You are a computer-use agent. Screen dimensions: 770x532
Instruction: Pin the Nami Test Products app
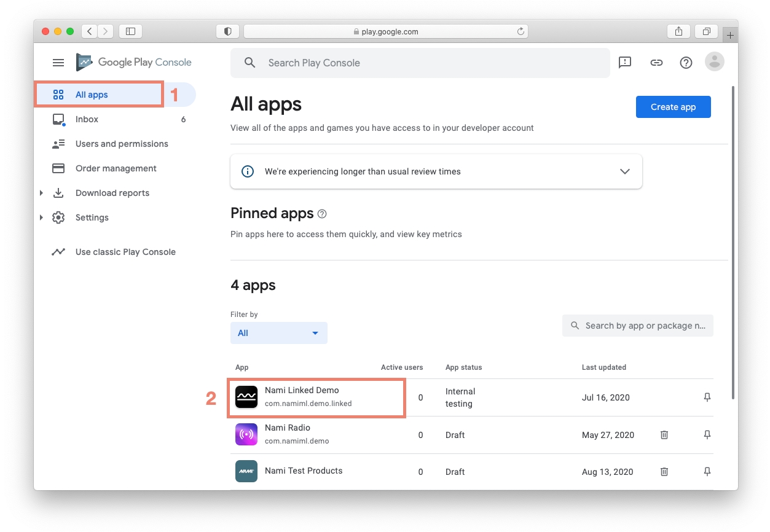click(x=707, y=472)
